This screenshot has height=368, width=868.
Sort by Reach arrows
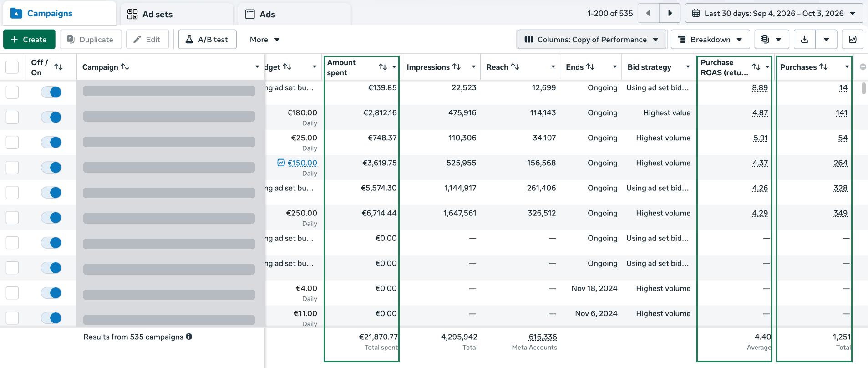tap(515, 67)
